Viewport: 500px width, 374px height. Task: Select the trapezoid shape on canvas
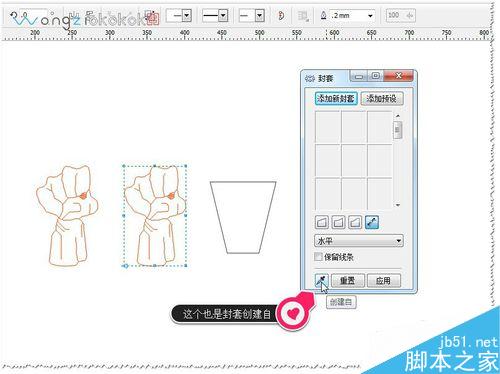pyautogui.click(x=243, y=217)
